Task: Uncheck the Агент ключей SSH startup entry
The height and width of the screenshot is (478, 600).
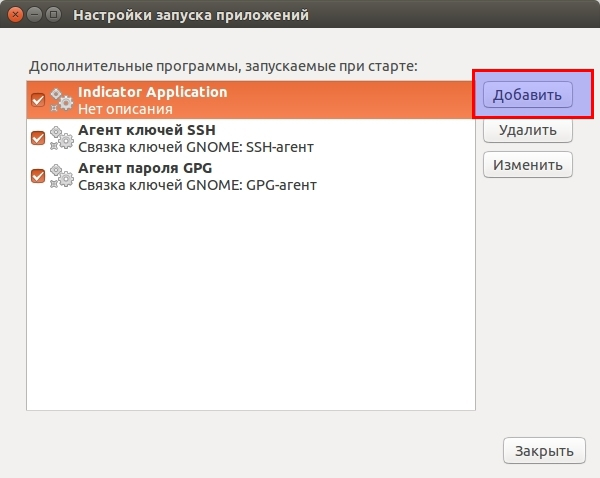Action: pyautogui.click(x=38, y=138)
